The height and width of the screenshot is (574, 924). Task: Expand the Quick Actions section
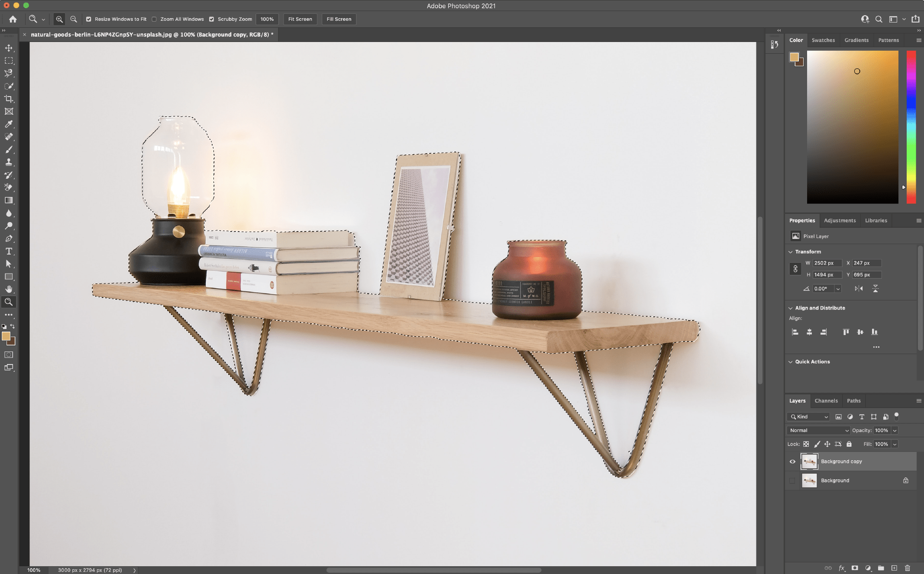pyautogui.click(x=791, y=362)
